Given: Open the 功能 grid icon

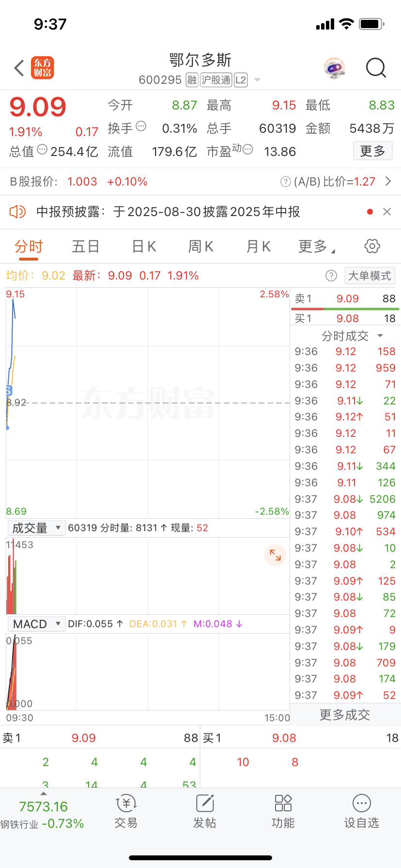Looking at the screenshot, I should pyautogui.click(x=283, y=803).
